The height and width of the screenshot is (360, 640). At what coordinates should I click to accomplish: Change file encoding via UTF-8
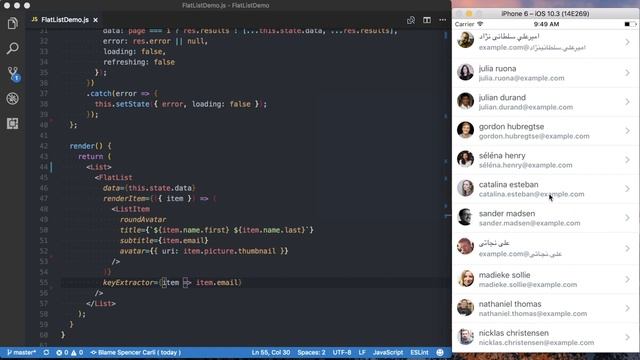tap(342, 352)
